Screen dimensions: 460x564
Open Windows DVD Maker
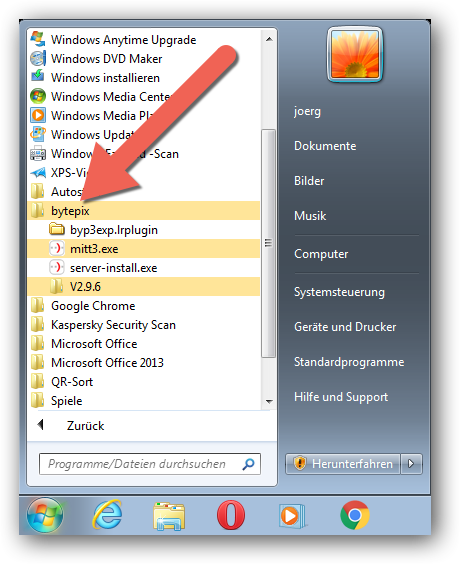pos(106,59)
